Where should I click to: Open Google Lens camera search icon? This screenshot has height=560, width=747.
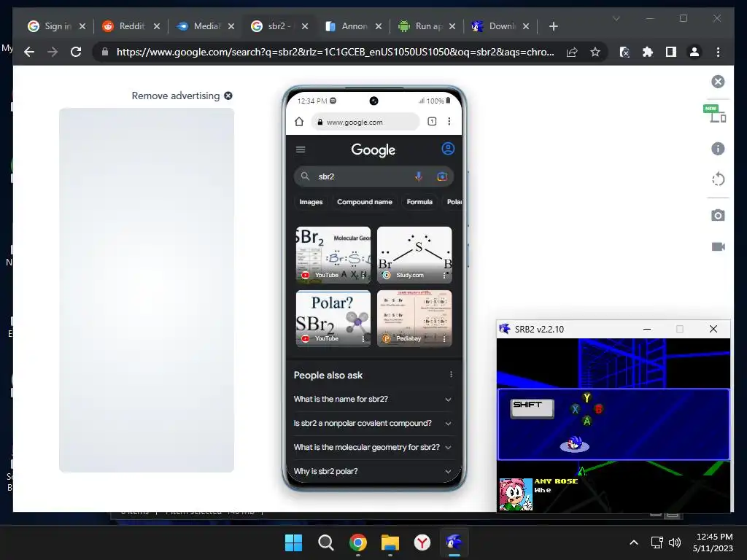441,176
